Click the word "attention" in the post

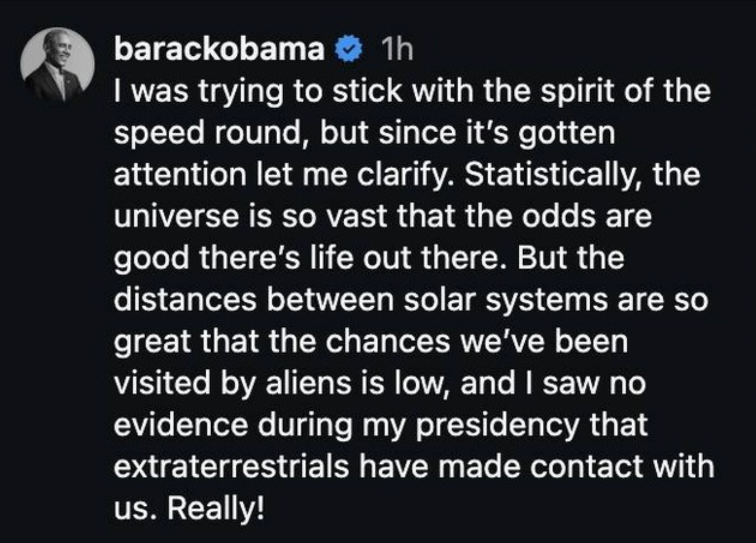coord(179,175)
